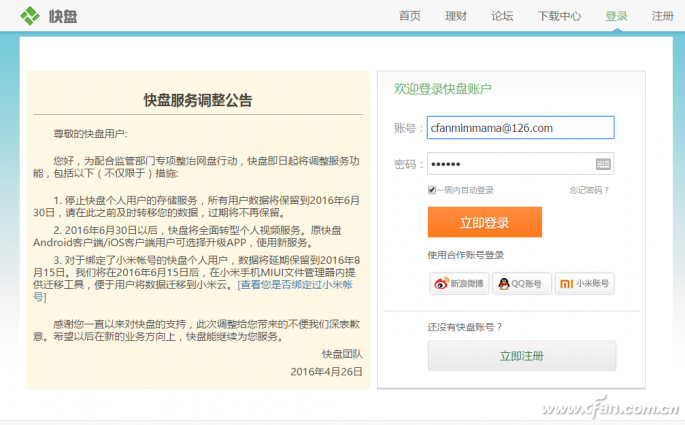The width and height of the screenshot is (685, 425).
Task: Sign in with QQ account (QQ账号)
Action: pyautogui.click(x=520, y=284)
